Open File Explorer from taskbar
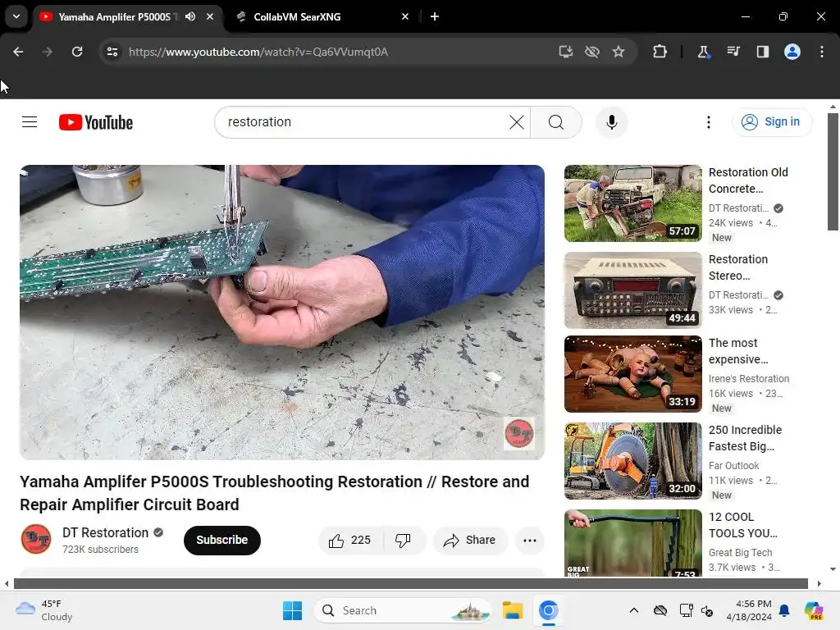This screenshot has width=840, height=630. (x=512, y=610)
